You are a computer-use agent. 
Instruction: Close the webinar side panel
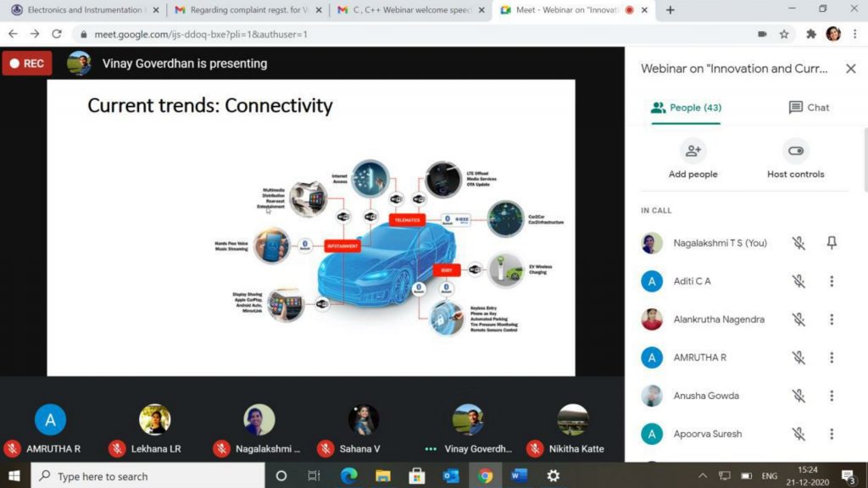pyautogui.click(x=850, y=69)
